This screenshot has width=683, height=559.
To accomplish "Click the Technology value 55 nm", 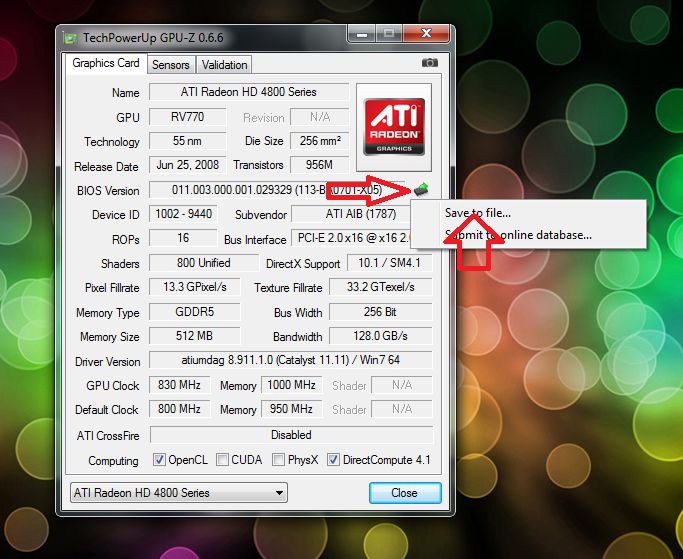I will (x=188, y=141).
